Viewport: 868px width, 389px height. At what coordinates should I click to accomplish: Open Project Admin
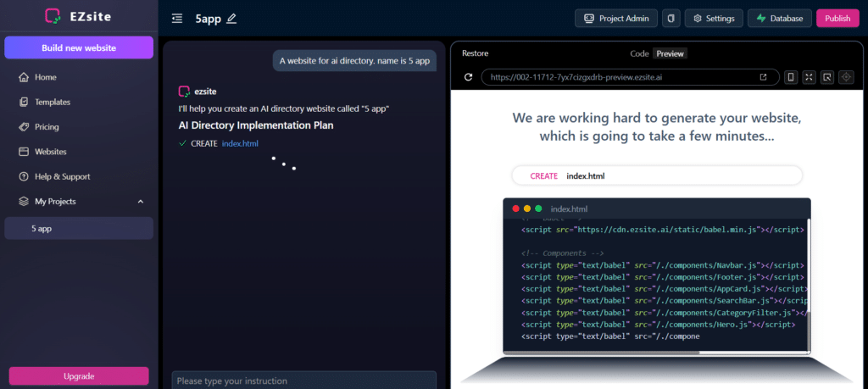(616, 19)
